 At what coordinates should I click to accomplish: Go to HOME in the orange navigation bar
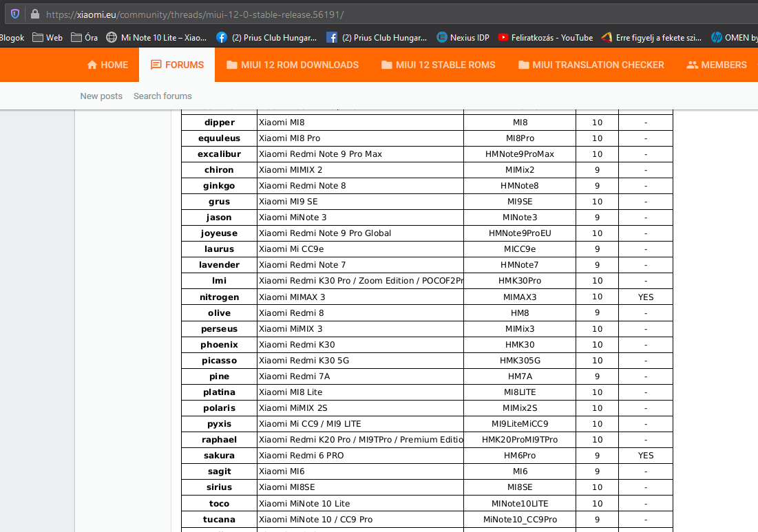point(107,65)
